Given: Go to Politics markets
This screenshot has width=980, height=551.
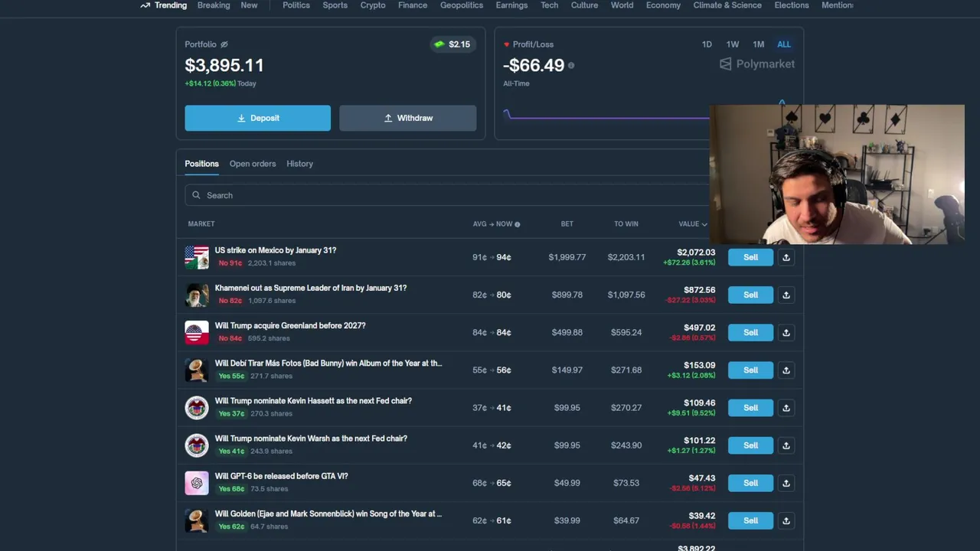Looking at the screenshot, I should click(296, 5).
